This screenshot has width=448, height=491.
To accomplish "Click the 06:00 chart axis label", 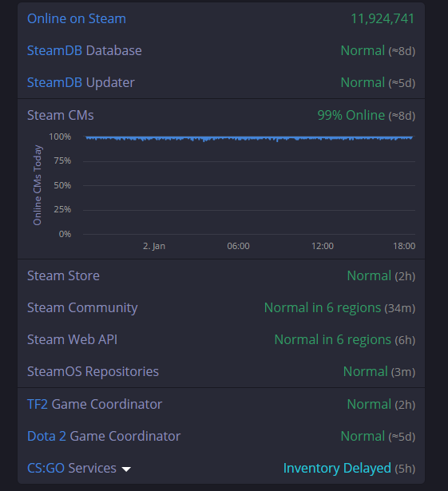I will tap(239, 246).
